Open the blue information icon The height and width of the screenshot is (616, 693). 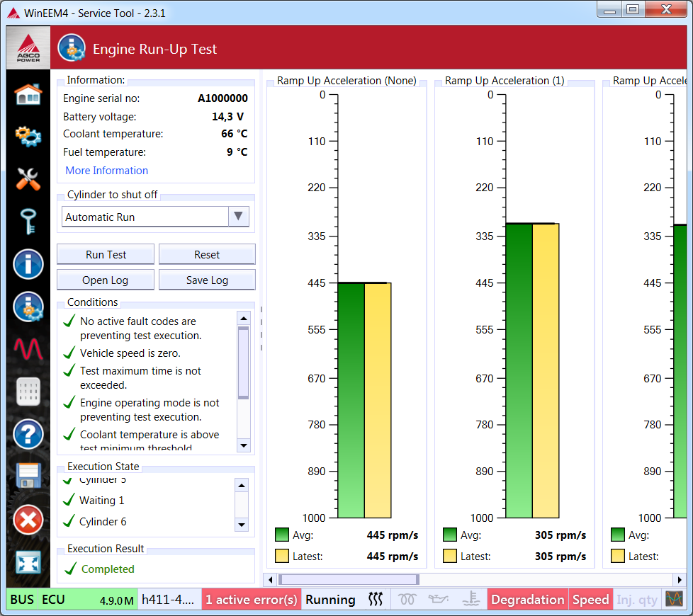pyautogui.click(x=28, y=265)
